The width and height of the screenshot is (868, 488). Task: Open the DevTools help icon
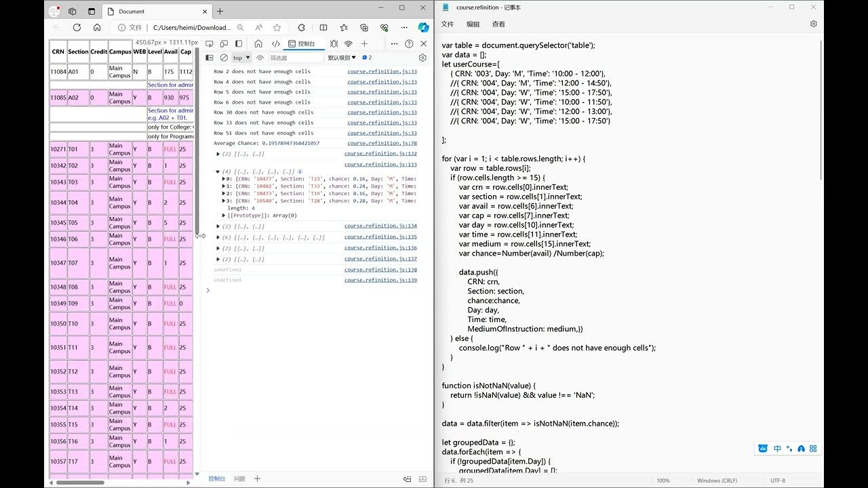coord(409,43)
